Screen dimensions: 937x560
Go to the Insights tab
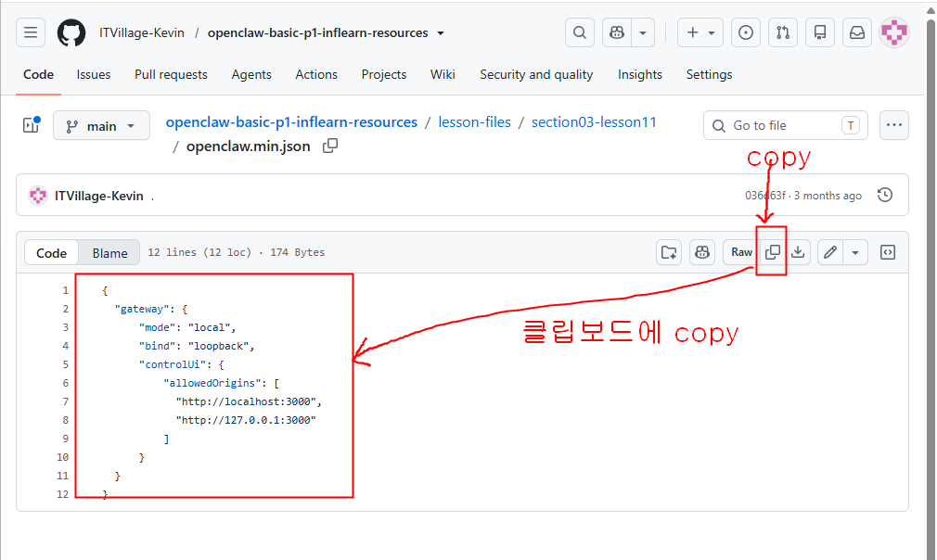click(639, 74)
